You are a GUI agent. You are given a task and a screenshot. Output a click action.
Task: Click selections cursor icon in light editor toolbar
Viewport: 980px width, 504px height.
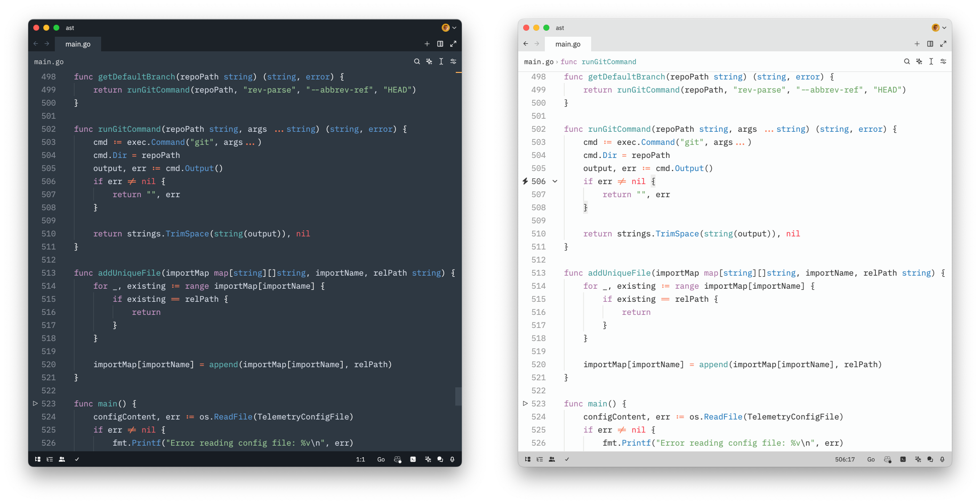(931, 61)
